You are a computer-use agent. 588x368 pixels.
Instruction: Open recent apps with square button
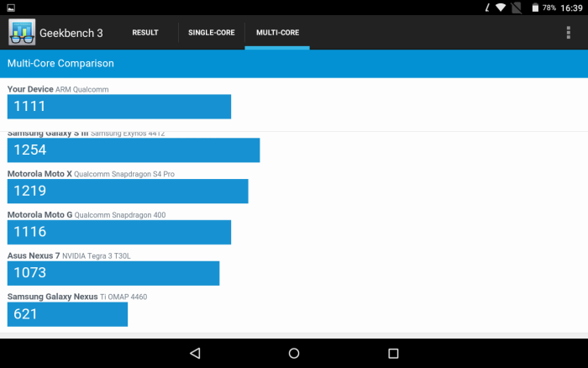tap(393, 353)
